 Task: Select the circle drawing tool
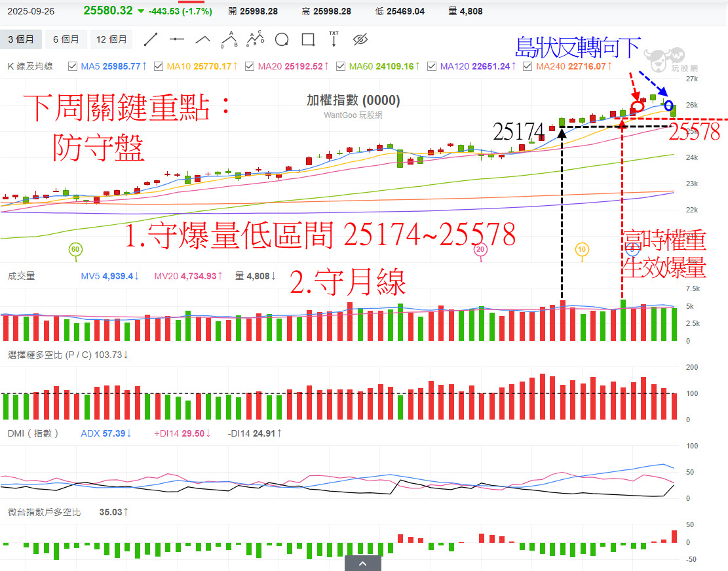[x=281, y=39]
